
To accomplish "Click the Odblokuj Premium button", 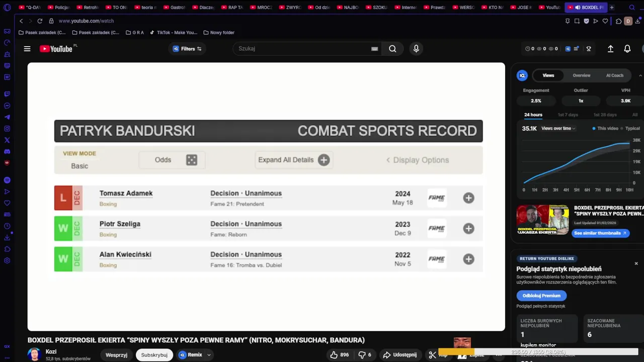I will tap(541, 296).
